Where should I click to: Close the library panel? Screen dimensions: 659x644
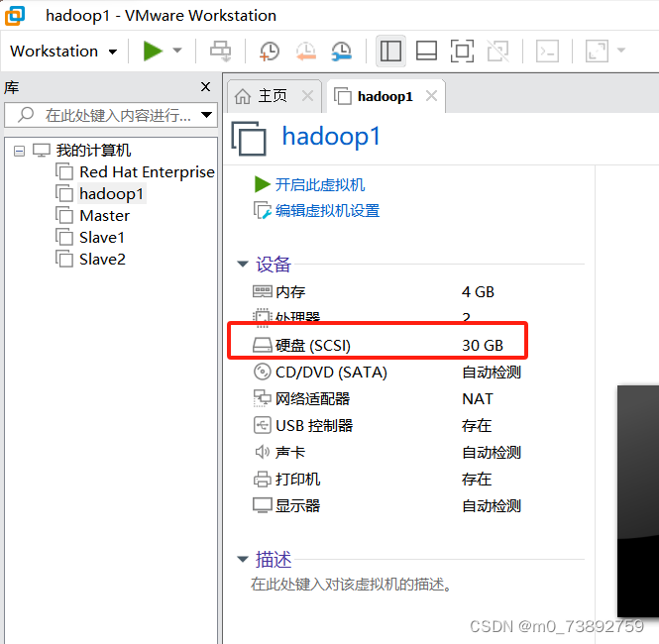click(205, 87)
